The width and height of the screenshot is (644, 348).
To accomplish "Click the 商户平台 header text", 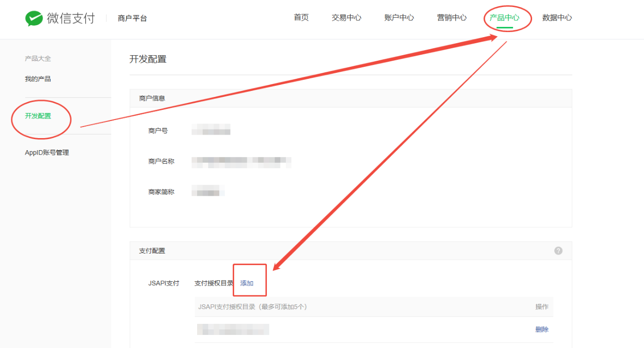I will coord(132,19).
